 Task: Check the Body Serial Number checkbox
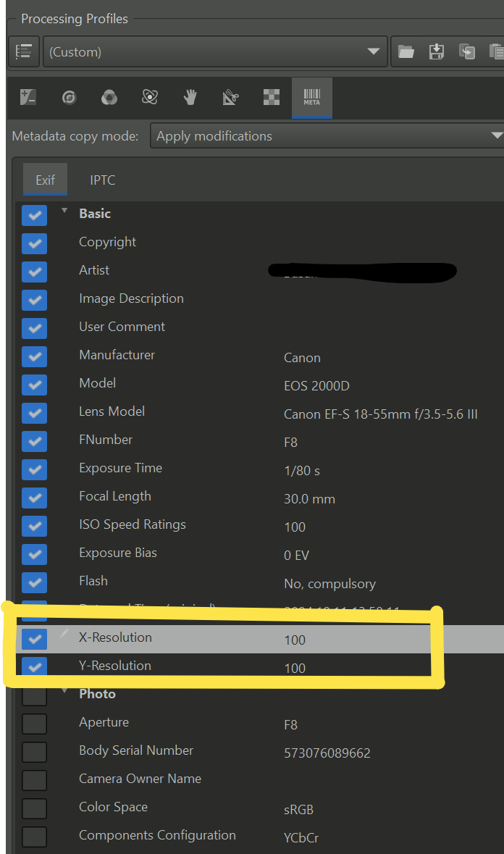click(34, 753)
